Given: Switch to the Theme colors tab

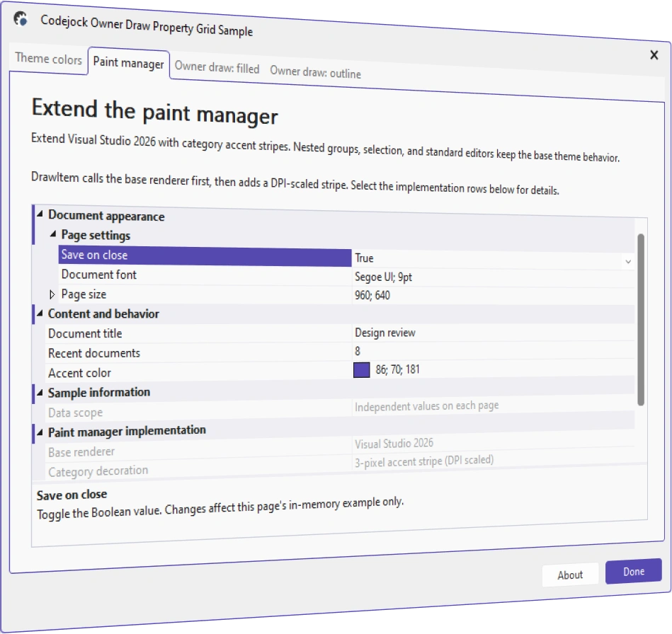Looking at the screenshot, I should pyautogui.click(x=48, y=59).
